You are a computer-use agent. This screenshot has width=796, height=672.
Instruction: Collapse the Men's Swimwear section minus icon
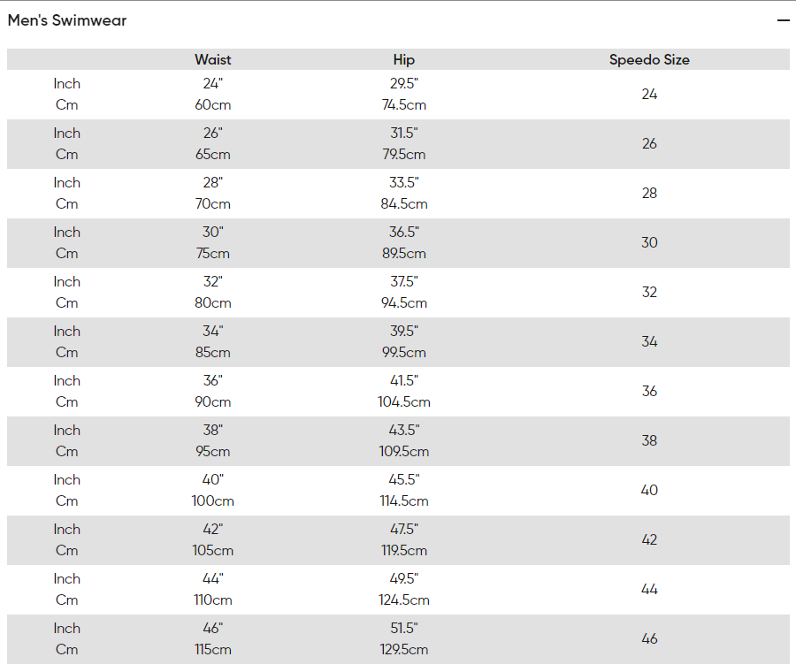pos(783,21)
